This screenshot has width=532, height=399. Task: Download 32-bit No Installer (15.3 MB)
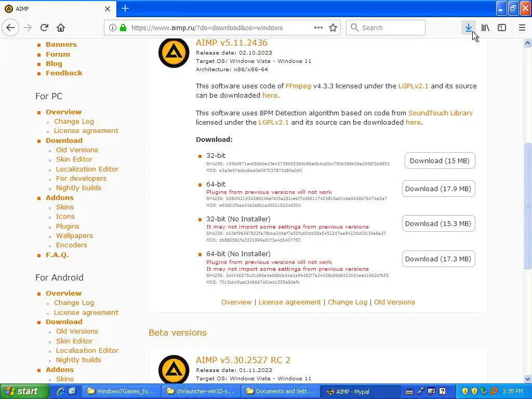click(x=438, y=223)
